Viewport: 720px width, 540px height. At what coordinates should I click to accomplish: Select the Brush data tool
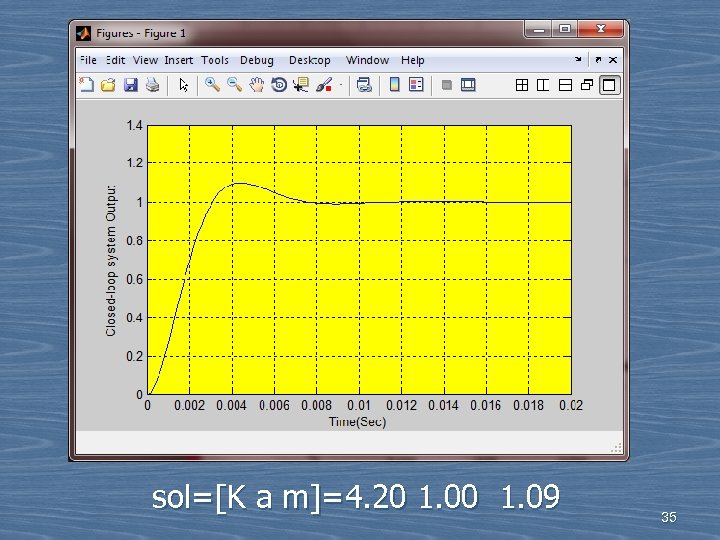click(x=324, y=85)
